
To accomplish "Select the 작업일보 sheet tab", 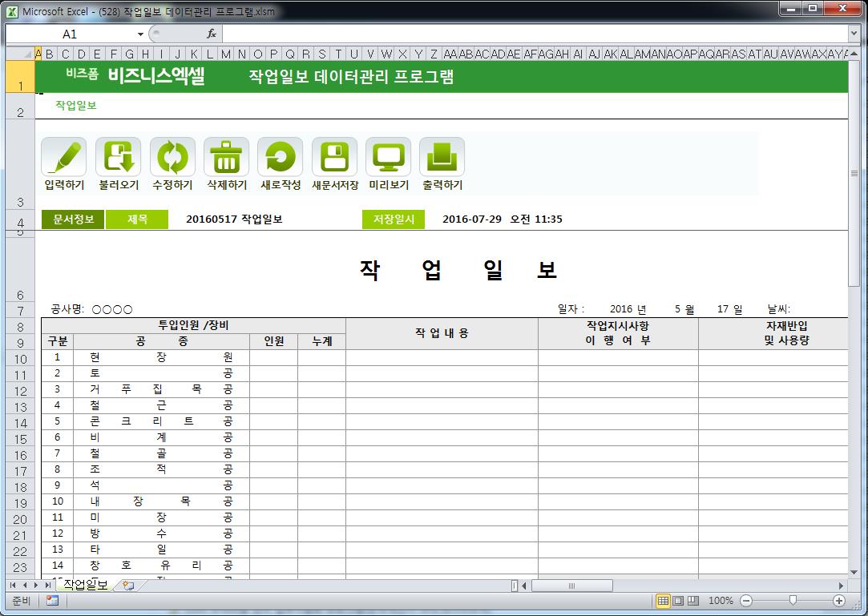I will (x=85, y=585).
